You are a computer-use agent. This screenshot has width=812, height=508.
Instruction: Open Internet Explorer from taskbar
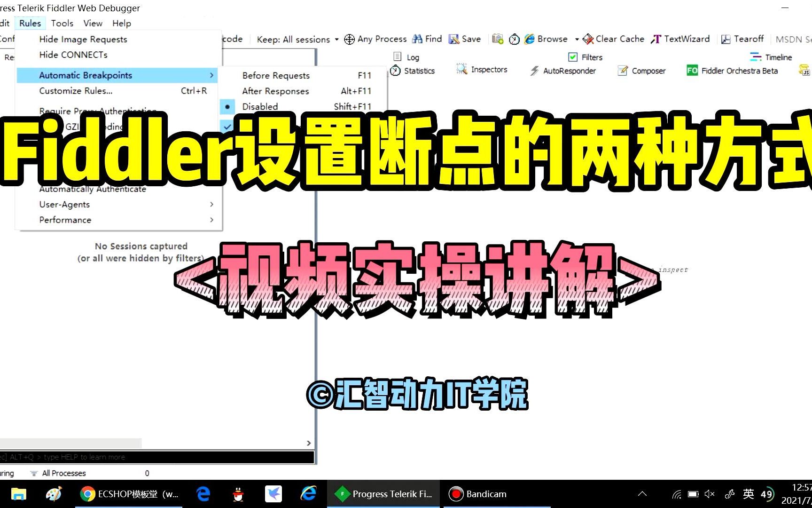pos(308,494)
